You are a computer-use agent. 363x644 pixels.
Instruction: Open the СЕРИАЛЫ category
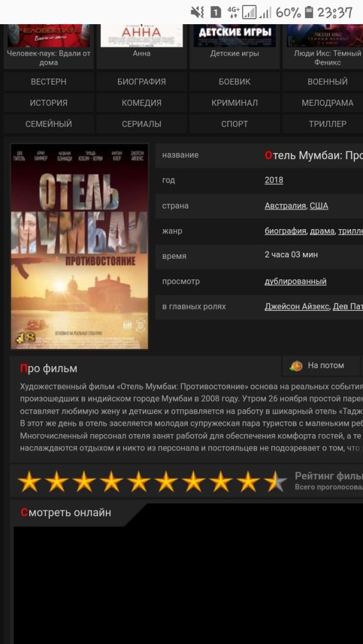[x=142, y=124]
